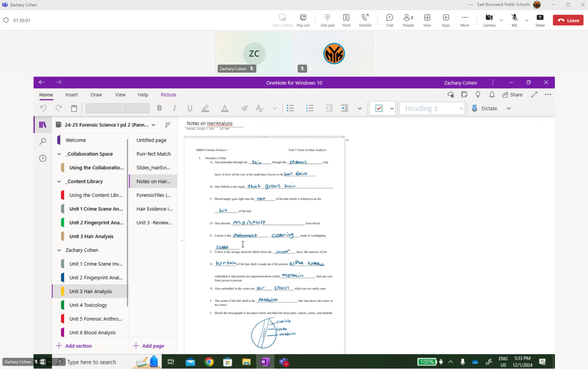588x369 pixels.
Task: Toggle the numbered list
Action: click(x=310, y=108)
